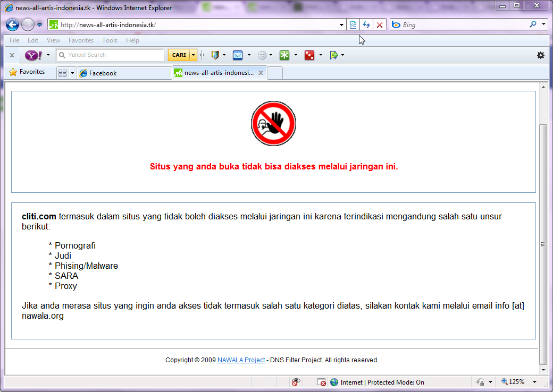The image size is (553, 392).
Task: Click the bookmarks flag icon on Yahoo Toolbar
Action: [333, 55]
